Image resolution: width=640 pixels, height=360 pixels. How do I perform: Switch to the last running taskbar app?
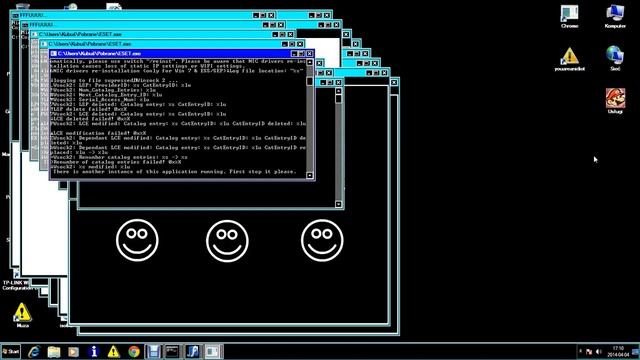(212, 351)
